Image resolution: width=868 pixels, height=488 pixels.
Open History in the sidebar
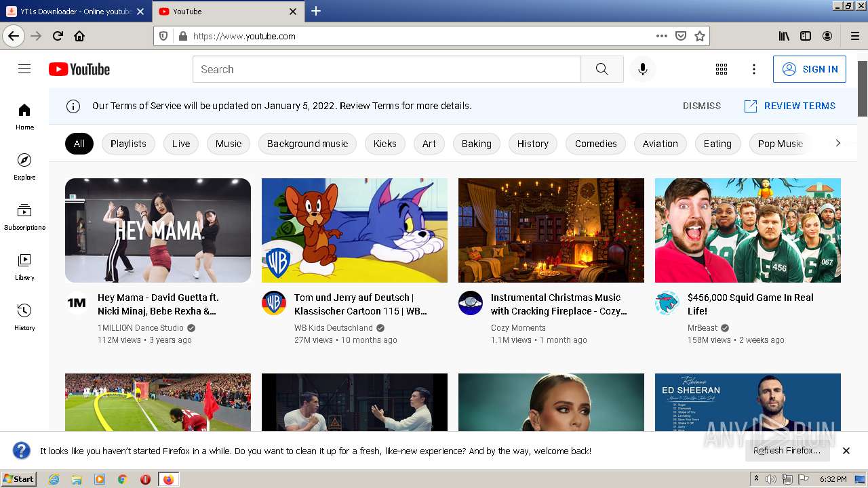click(24, 317)
